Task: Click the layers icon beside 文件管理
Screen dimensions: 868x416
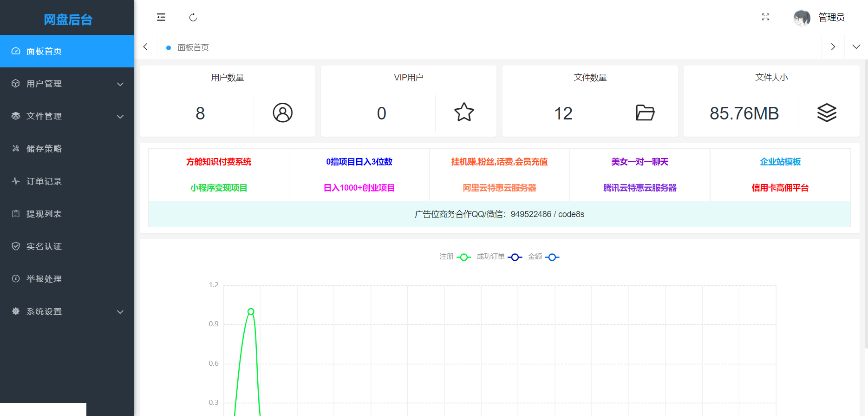Action: point(16,116)
